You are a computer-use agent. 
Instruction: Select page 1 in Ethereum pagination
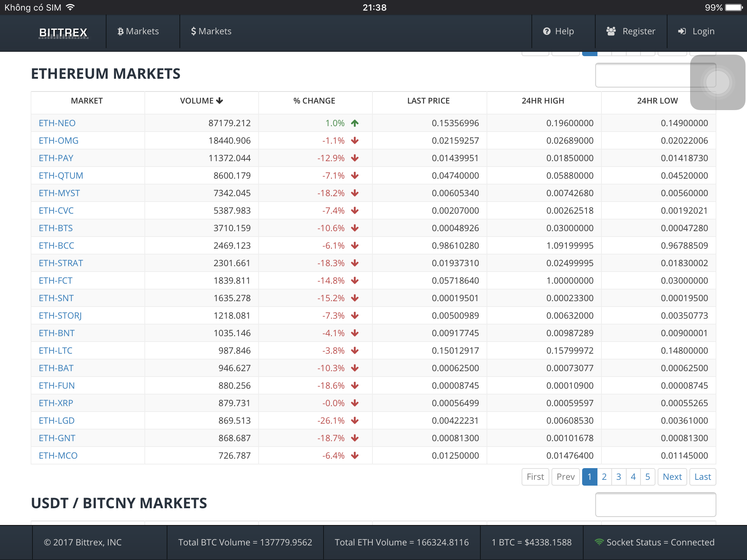pos(590,477)
